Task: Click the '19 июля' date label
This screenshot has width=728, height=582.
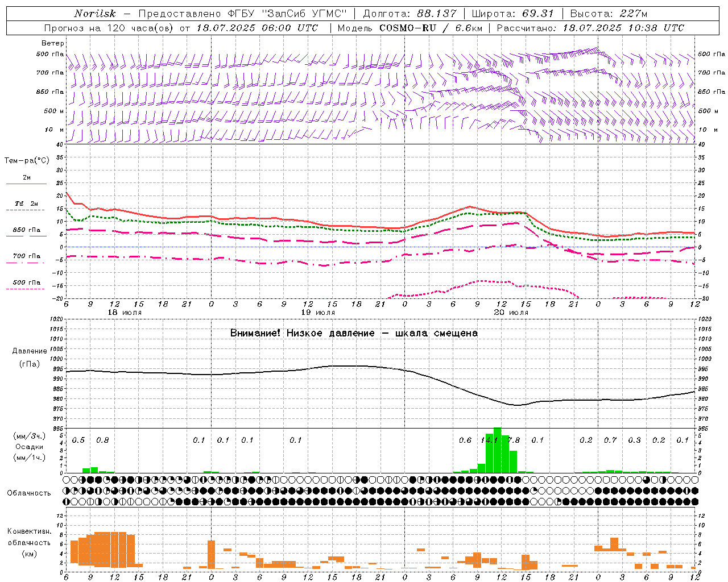Action: [318, 312]
